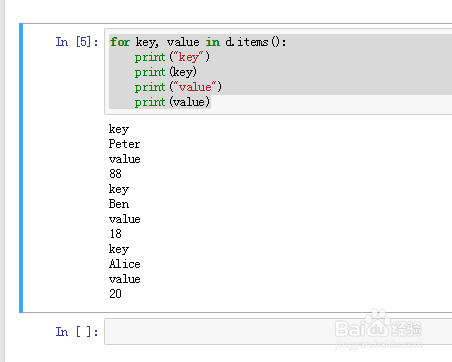
Task: Click the blue selected-cell bar on left
Action: [x=21, y=168]
